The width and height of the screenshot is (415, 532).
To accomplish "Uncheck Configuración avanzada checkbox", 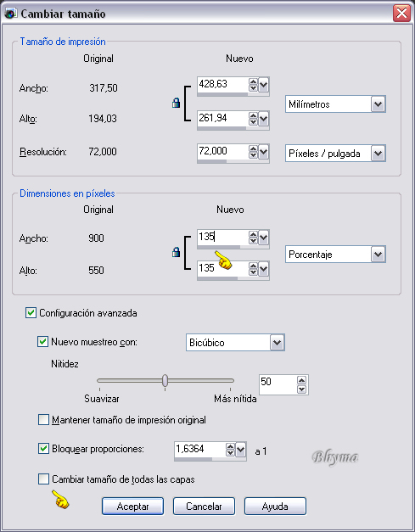I will click(31, 312).
